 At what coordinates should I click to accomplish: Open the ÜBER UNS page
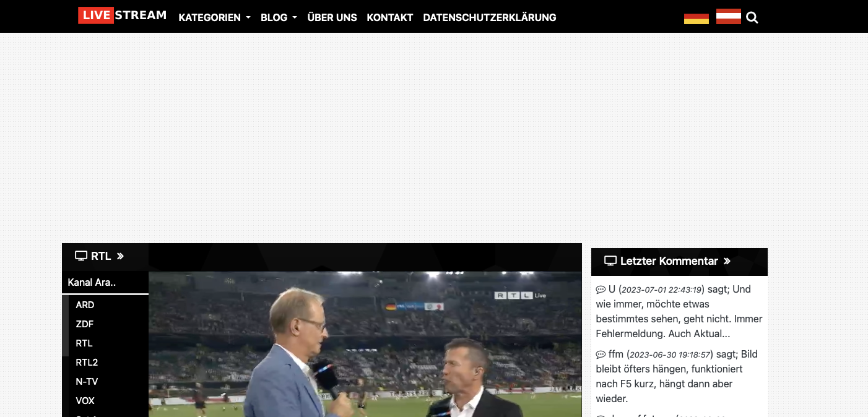click(x=332, y=17)
